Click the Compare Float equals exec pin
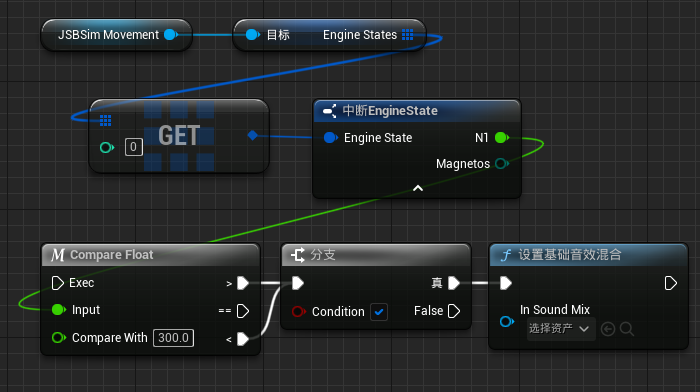The height and width of the screenshot is (392, 700). (x=243, y=311)
